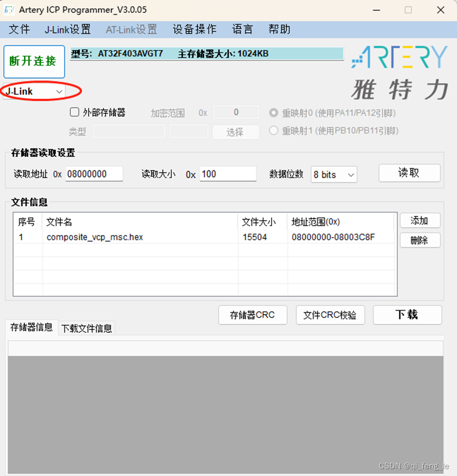
Task: Close the Artery ICP Programmer window
Action: [441, 10]
